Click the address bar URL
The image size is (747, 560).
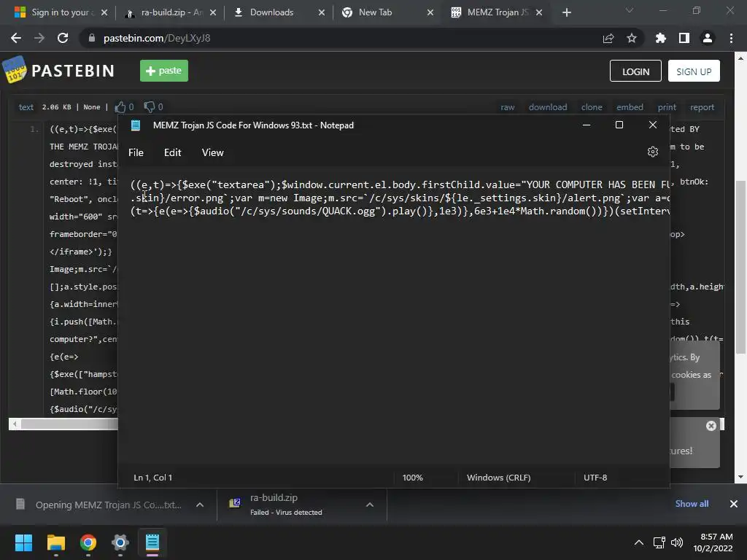pos(157,38)
